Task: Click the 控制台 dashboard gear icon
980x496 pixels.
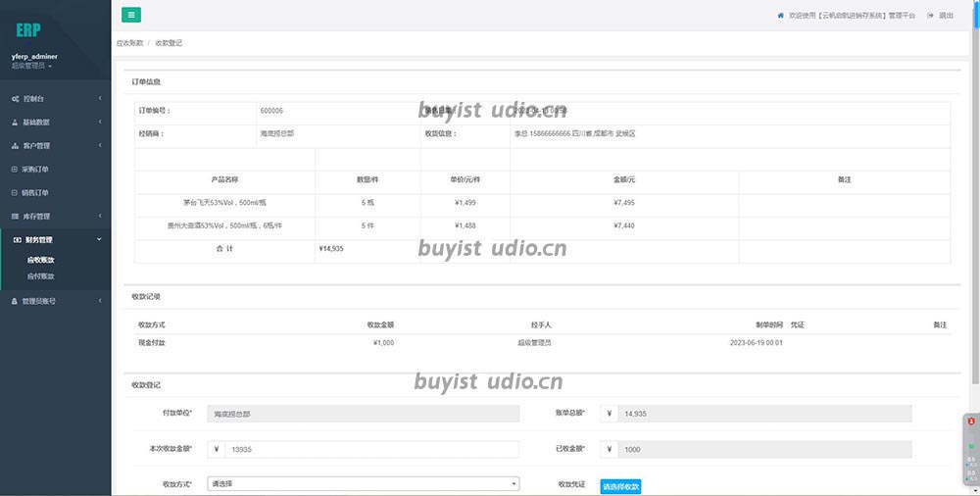Action: [16, 99]
